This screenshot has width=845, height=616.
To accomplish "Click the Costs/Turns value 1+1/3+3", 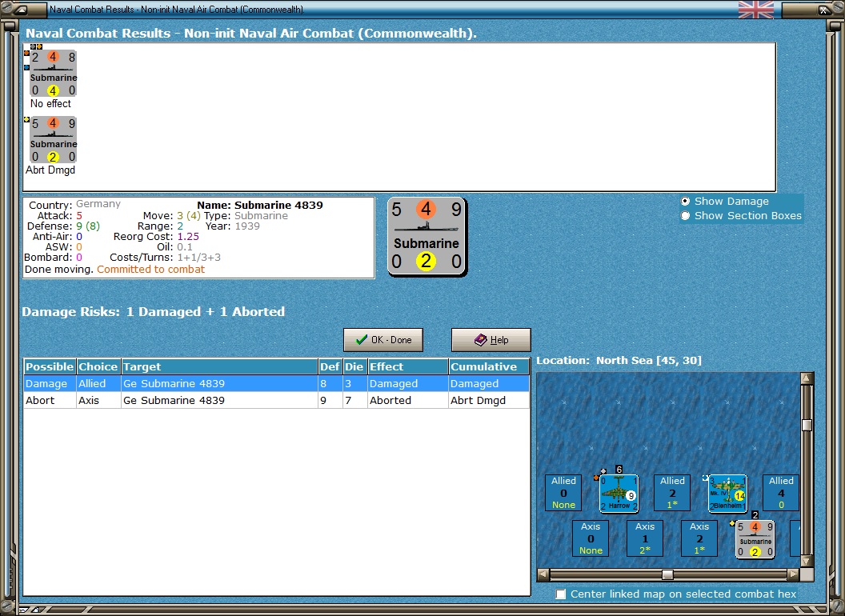I will click(199, 257).
